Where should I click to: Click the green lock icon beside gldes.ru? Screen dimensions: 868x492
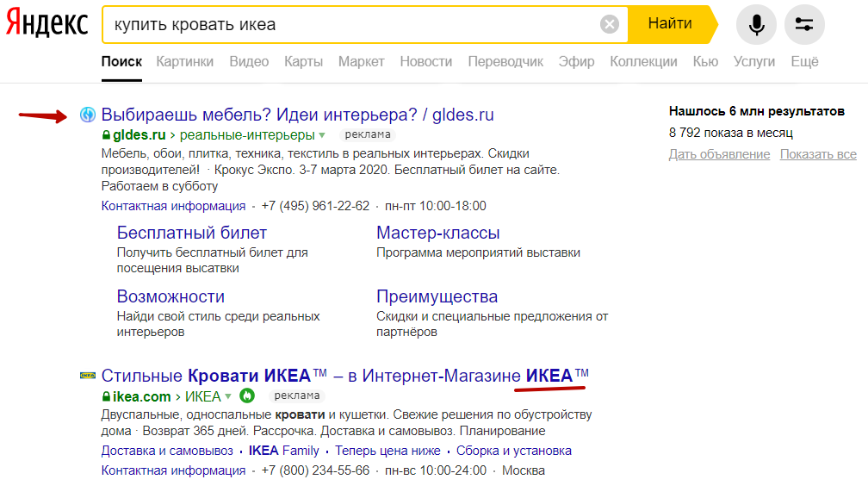[x=106, y=134]
